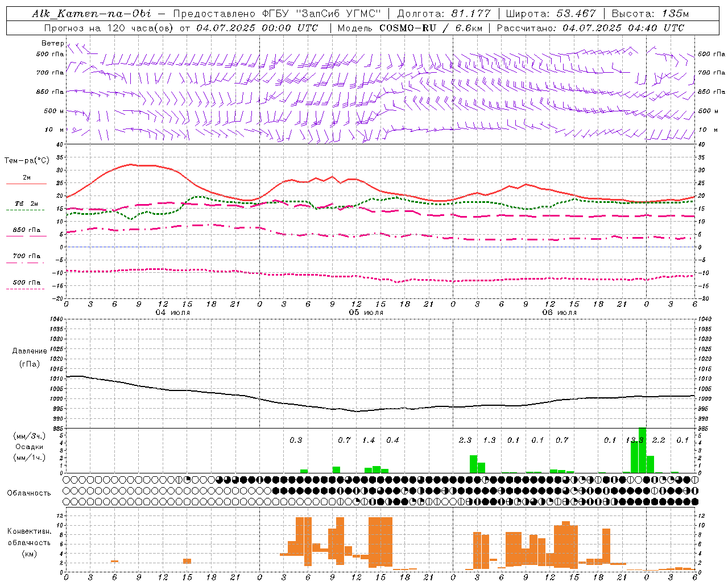Image resolution: width=728 pixels, height=582 pixels.
Task: Select the "700 гПа" temperature legend label
Action: (x=27, y=256)
